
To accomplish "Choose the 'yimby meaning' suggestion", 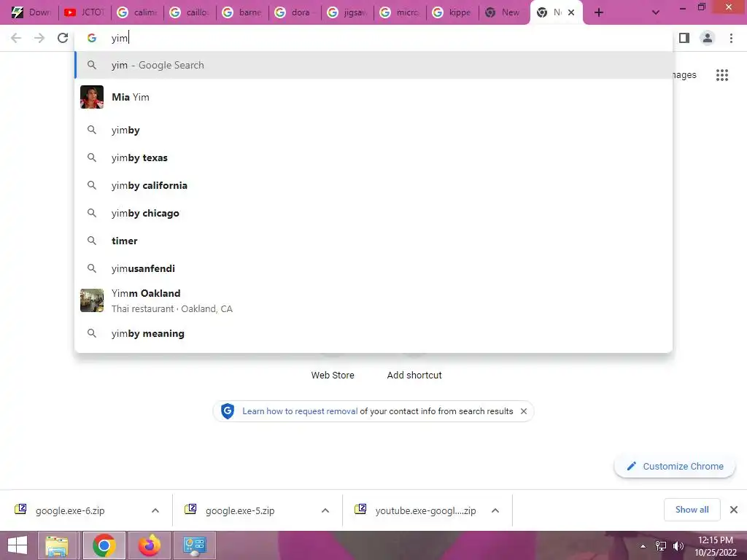I will click(x=373, y=333).
